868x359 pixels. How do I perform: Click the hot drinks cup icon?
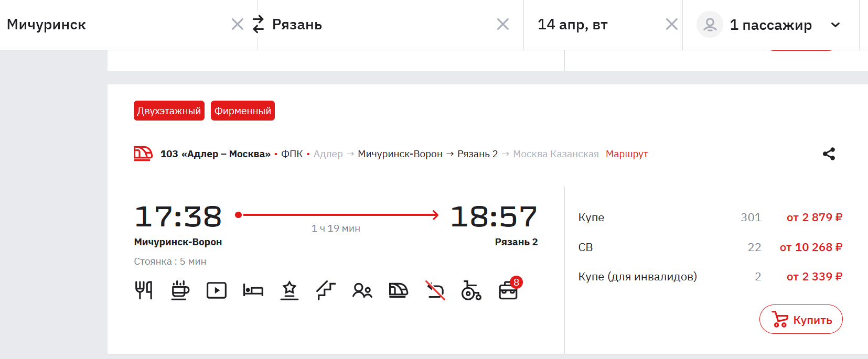click(180, 290)
